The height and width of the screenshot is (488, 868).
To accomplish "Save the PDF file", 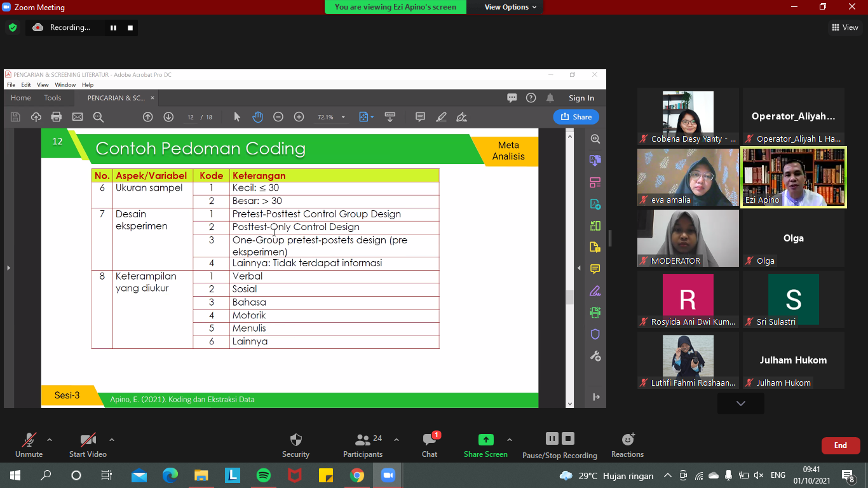I will 15,117.
